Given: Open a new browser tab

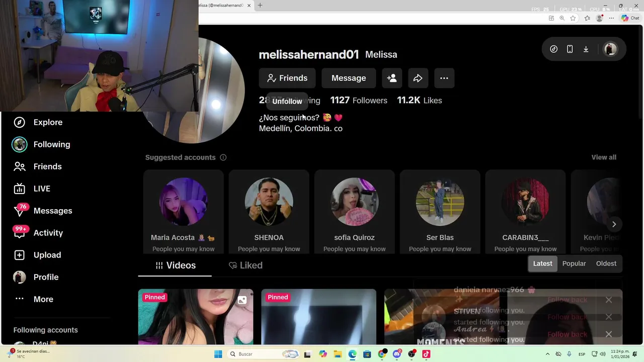Looking at the screenshot, I should (260, 6).
